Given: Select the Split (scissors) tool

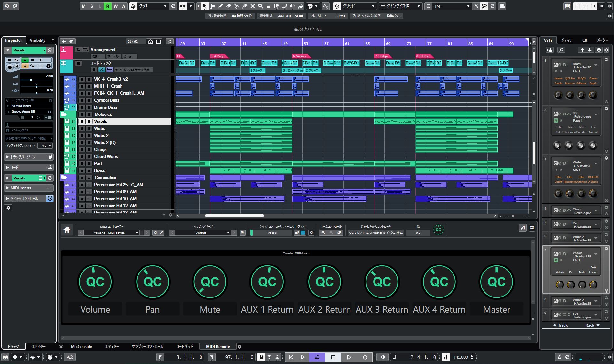Looking at the screenshot, I should click(236, 6).
